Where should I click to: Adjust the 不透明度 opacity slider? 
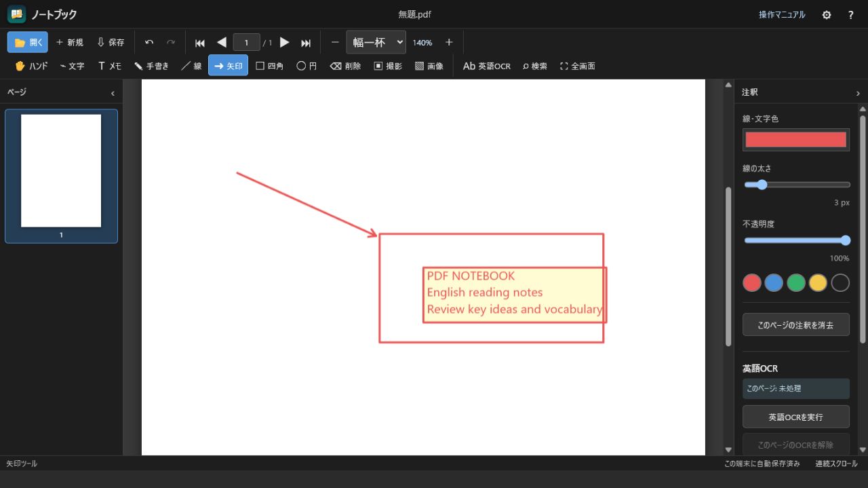click(797, 240)
